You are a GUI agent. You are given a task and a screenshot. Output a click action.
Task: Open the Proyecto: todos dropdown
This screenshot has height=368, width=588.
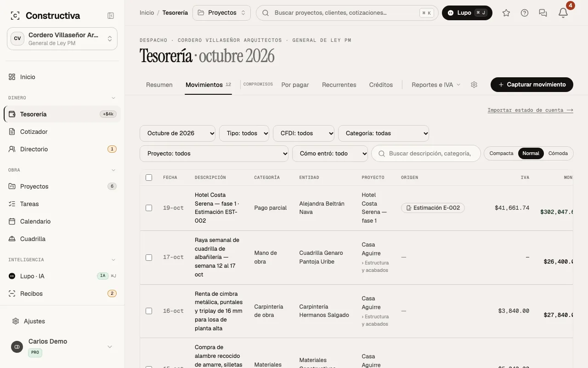click(214, 154)
